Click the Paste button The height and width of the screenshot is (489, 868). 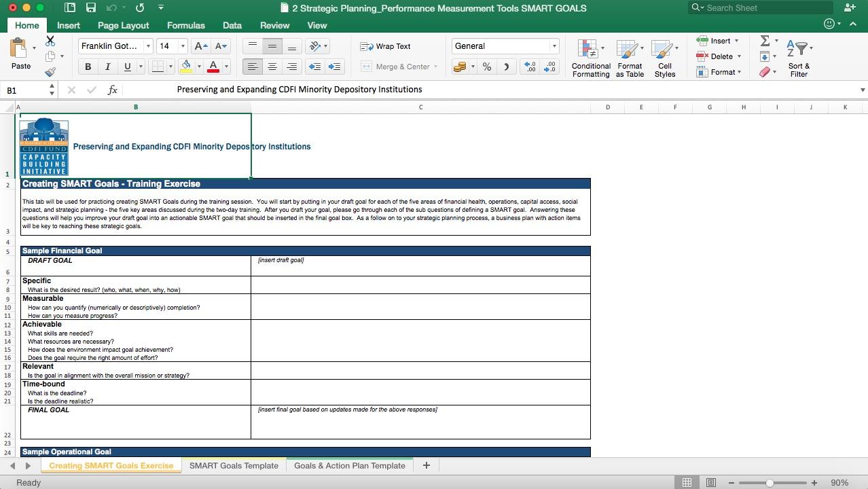(x=20, y=54)
